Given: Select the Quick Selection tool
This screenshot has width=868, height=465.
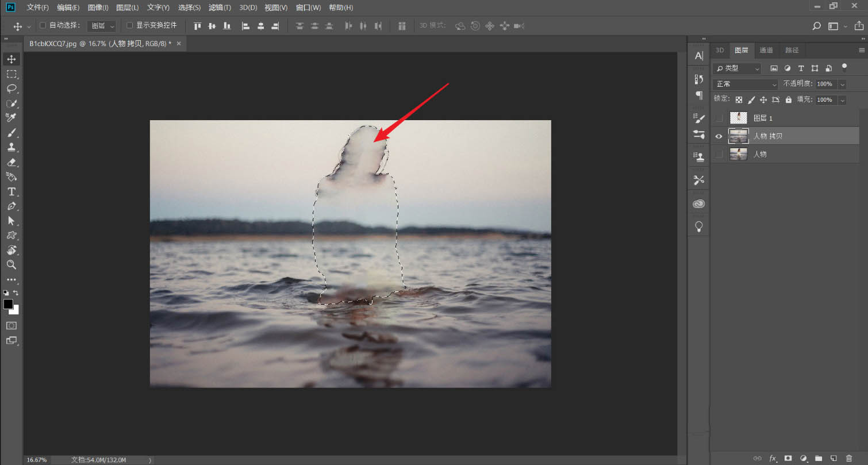Looking at the screenshot, I should [11, 103].
